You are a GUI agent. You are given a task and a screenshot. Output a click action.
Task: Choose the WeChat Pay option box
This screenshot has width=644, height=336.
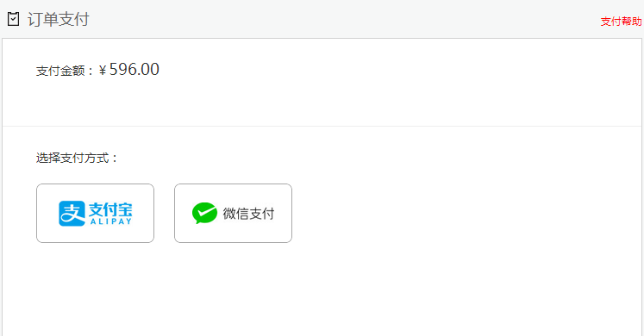coord(234,214)
